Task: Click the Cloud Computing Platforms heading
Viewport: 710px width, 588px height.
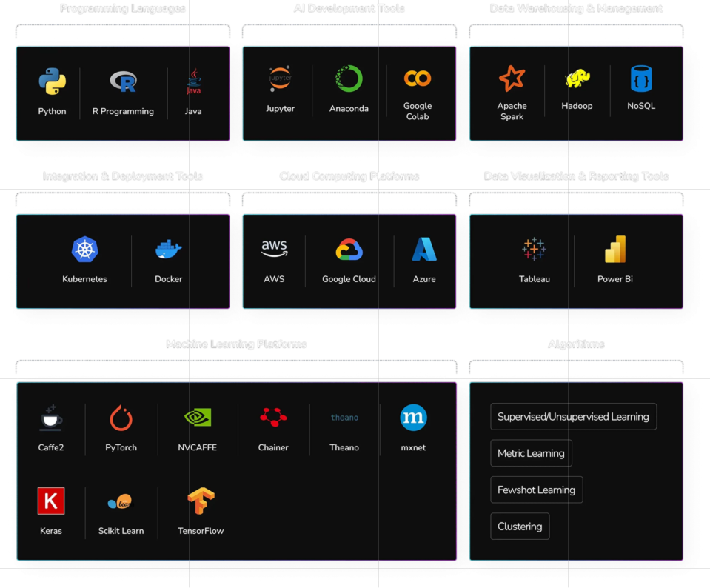Action: point(349,176)
